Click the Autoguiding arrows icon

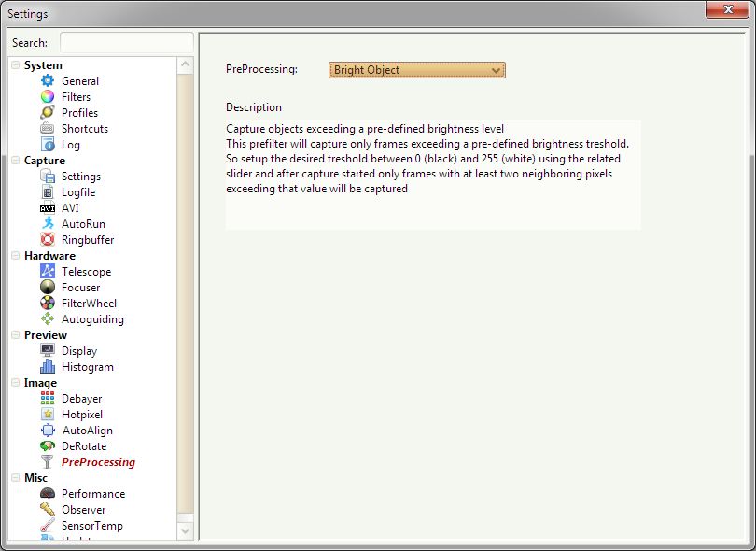coord(48,318)
